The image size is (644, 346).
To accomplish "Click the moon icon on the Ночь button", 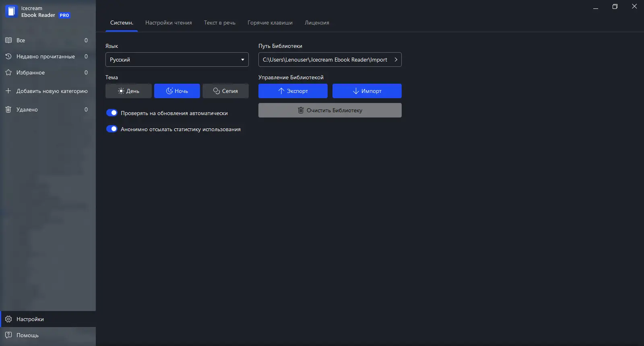I will tap(169, 91).
